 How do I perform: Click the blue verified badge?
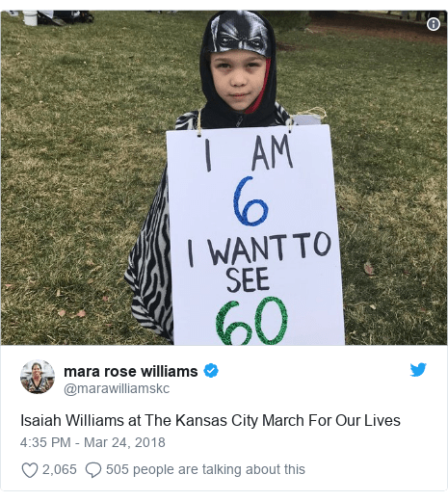[x=211, y=371]
